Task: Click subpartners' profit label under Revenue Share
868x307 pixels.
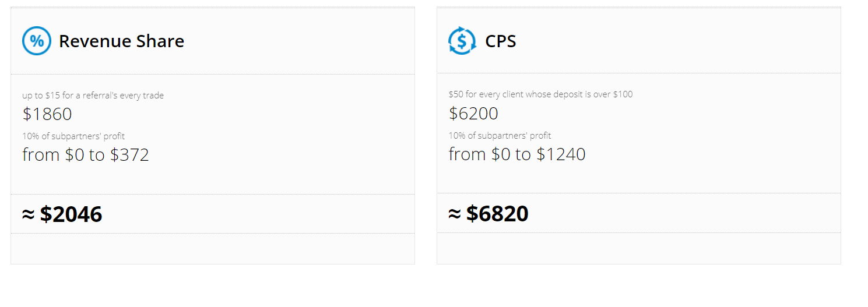Action: pyautogui.click(x=73, y=136)
